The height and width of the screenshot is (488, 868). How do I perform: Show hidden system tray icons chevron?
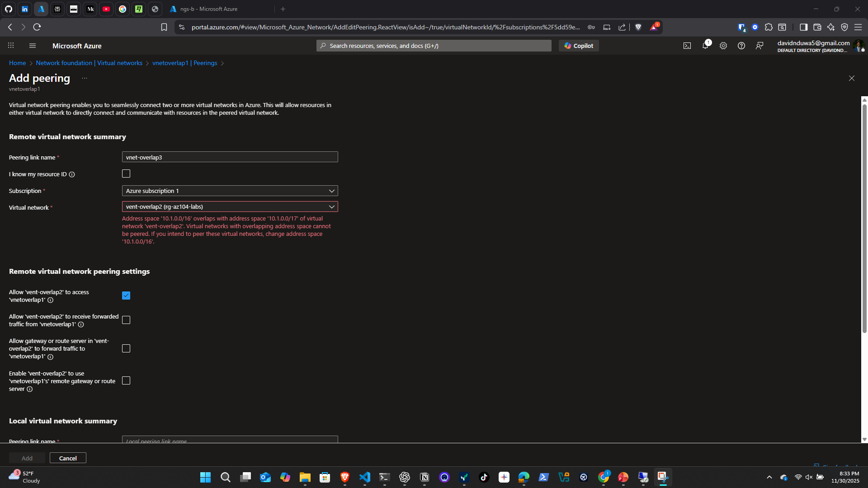tap(769, 477)
